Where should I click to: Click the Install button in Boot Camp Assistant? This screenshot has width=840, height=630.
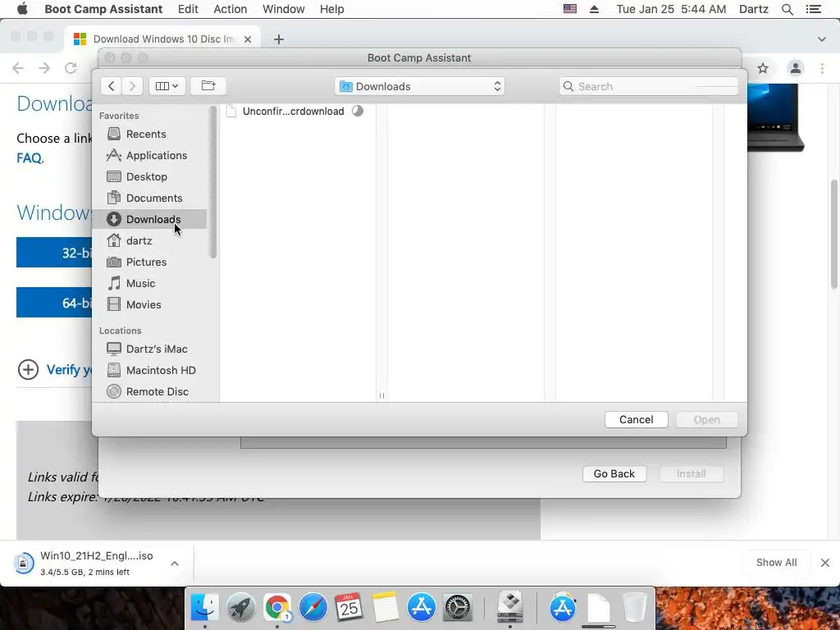click(691, 473)
